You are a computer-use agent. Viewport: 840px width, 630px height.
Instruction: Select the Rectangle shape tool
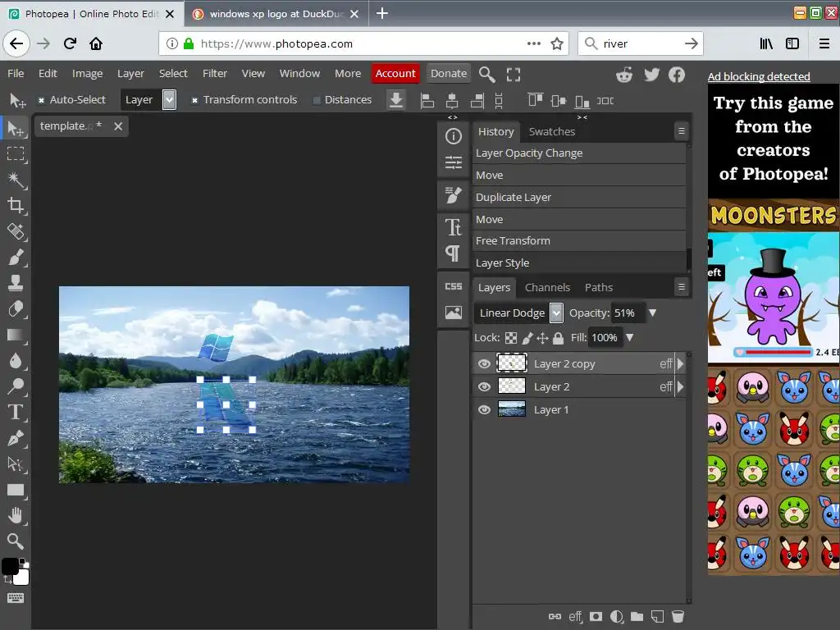[16, 490]
